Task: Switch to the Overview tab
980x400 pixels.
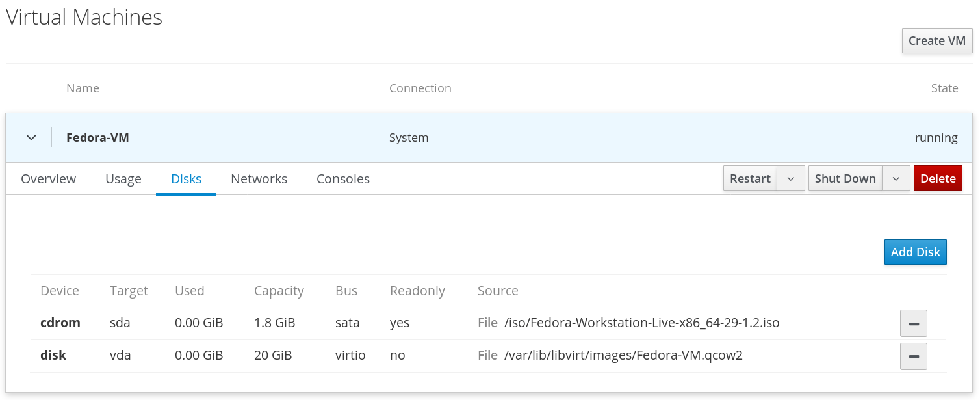Action: 48,179
